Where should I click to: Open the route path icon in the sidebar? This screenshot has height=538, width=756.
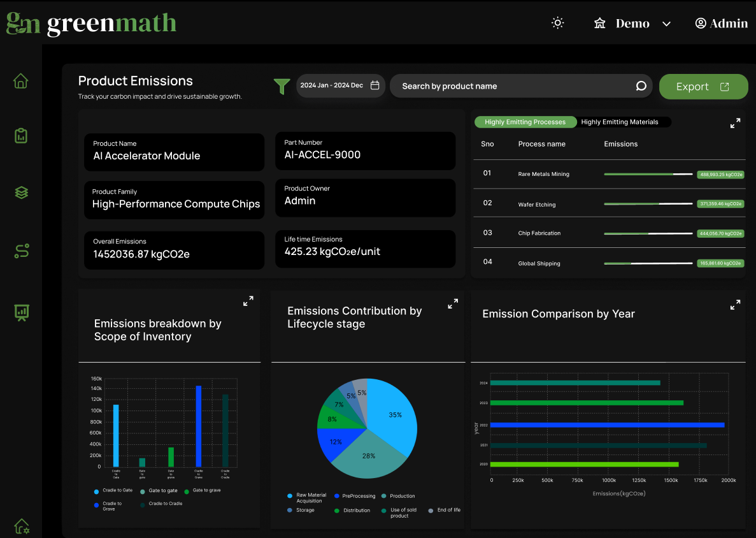coord(21,251)
